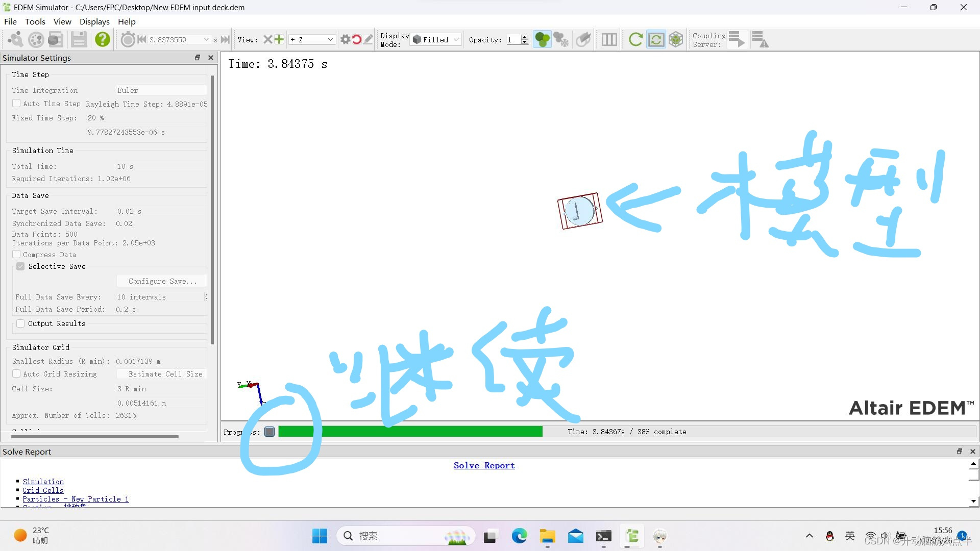
Task: Select the settings gear next to View
Action: pos(345,39)
